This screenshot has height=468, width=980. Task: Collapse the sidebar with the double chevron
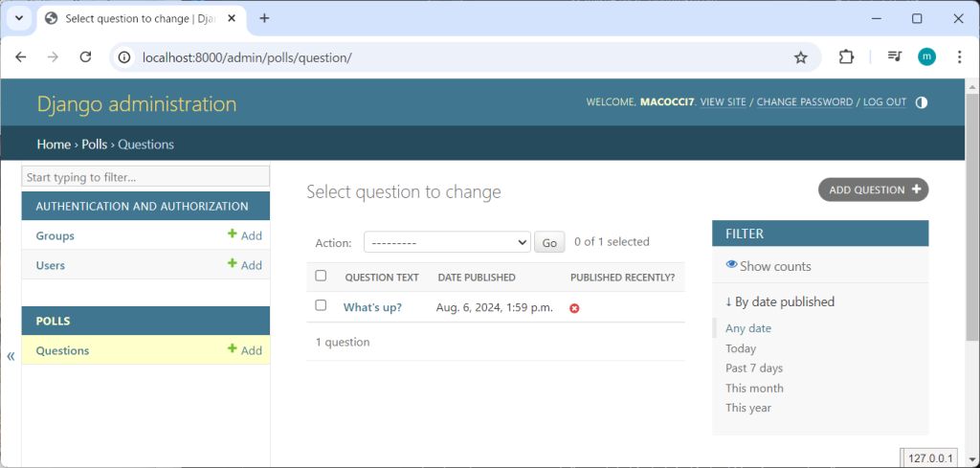11,356
